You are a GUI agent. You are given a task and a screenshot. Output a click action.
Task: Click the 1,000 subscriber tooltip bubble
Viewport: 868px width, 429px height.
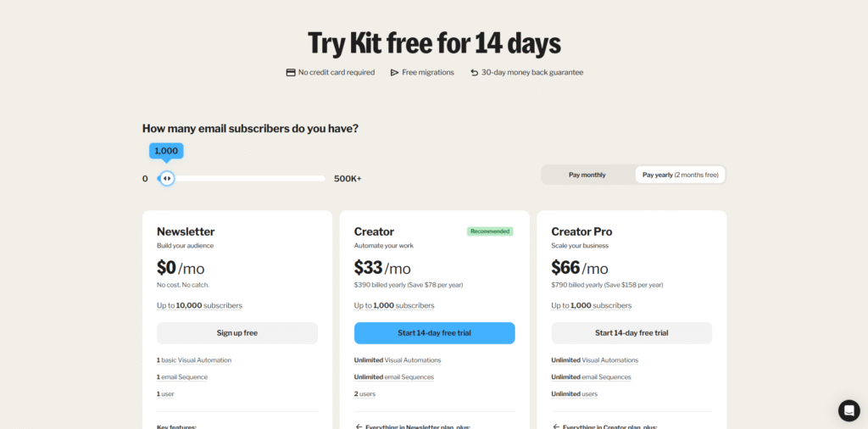pyautogui.click(x=166, y=151)
